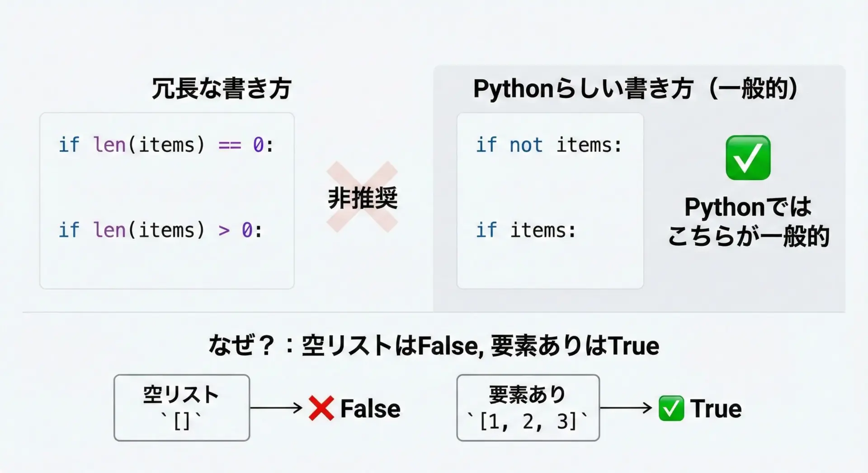
Task: Click the red X icon beside False
Action: point(321,408)
